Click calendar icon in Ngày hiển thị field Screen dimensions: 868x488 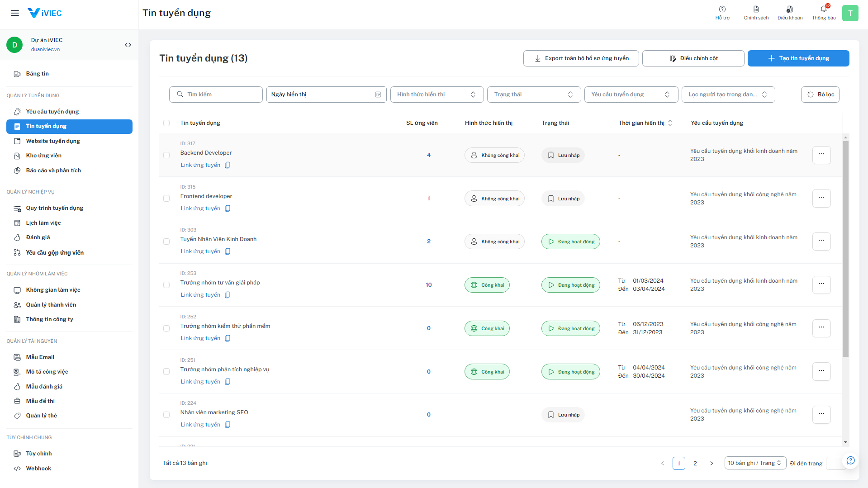point(378,95)
